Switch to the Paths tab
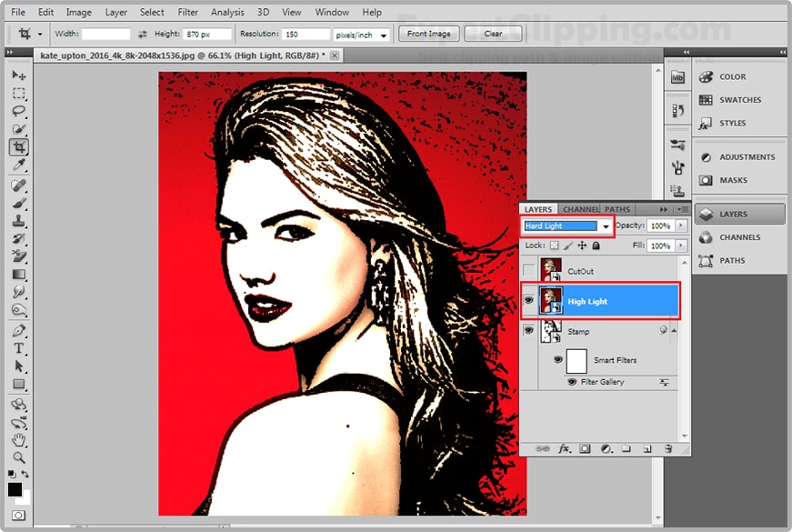This screenshot has width=792, height=532. (617, 209)
